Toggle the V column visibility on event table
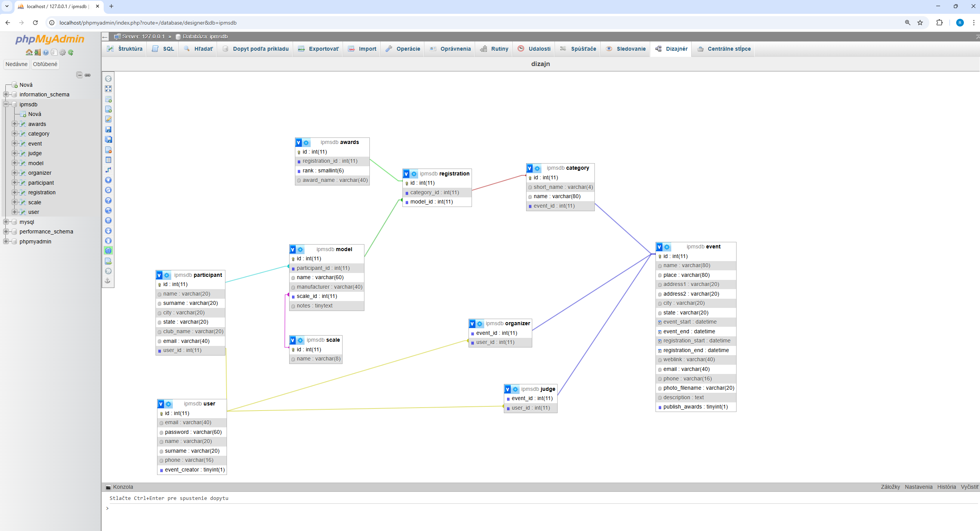 click(x=659, y=247)
